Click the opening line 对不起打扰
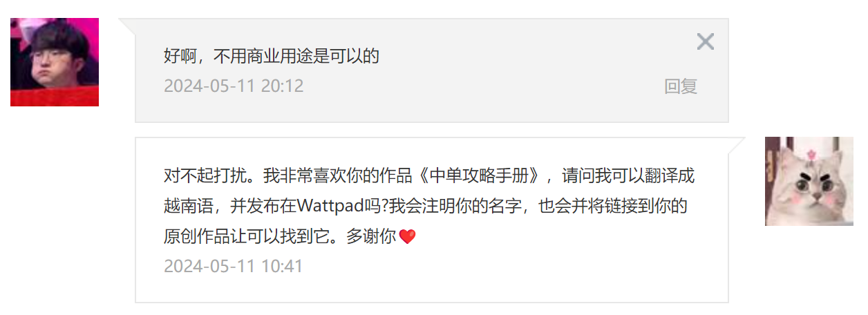Viewport: 868px width, 315px height. click(205, 175)
